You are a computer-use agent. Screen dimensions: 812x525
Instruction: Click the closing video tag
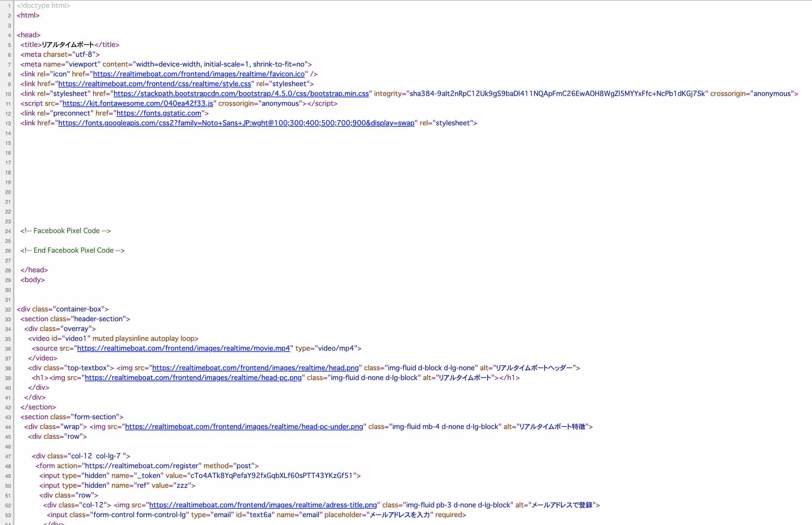point(43,358)
